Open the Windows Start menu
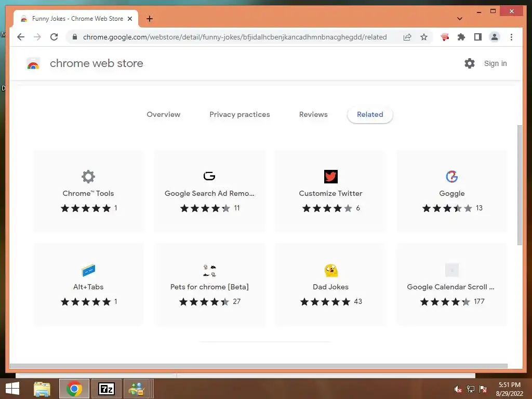Image resolution: width=532 pixels, height=399 pixels. [x=12, y=389]
